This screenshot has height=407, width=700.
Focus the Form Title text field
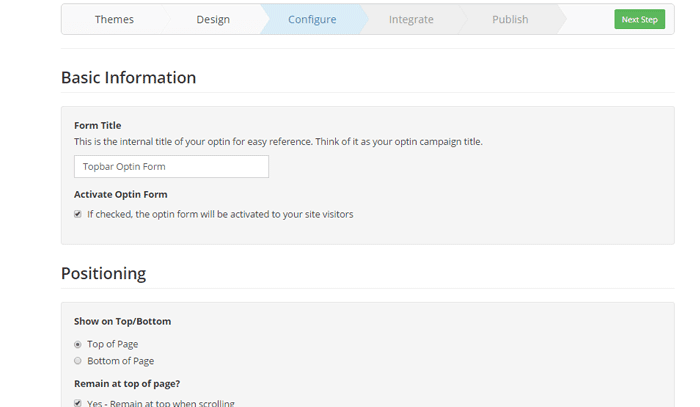tap(171, 166)
